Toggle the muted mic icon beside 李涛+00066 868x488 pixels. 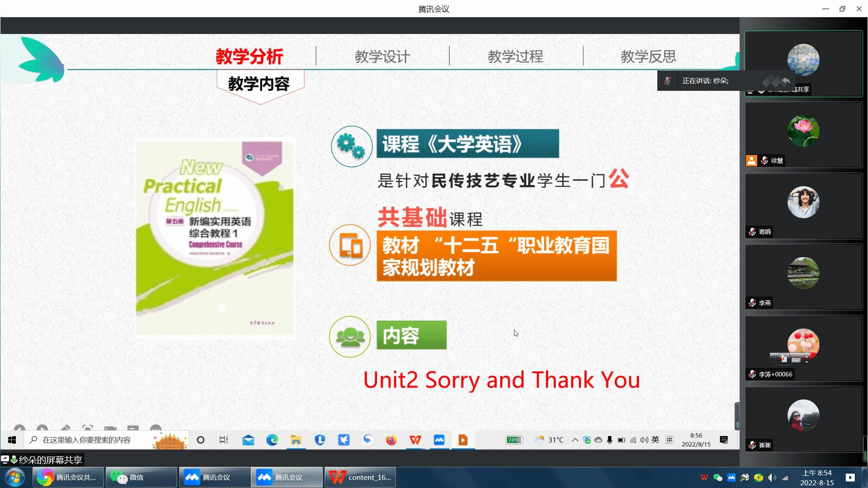click(752, 374)
